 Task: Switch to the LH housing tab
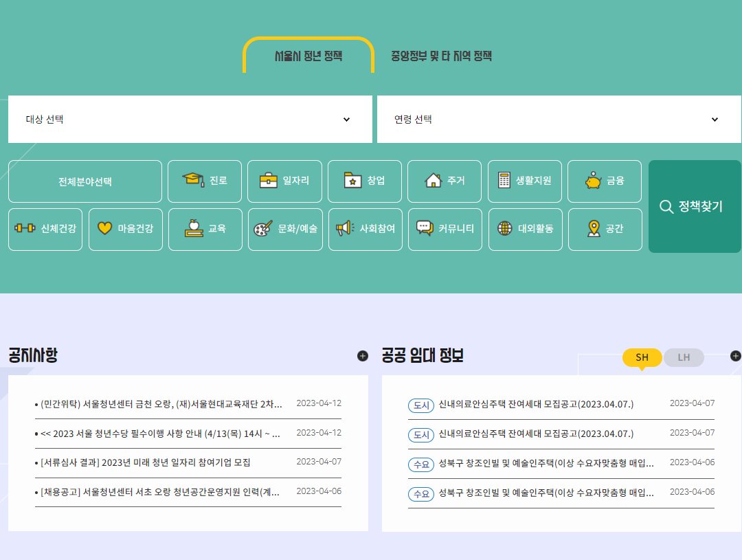(684, 357)
